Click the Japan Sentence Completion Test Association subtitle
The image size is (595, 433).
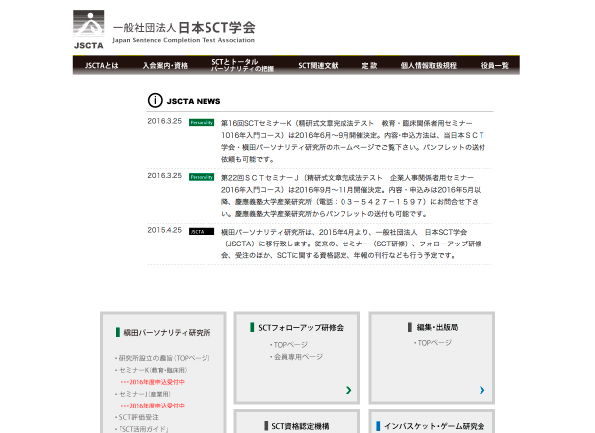183,40
